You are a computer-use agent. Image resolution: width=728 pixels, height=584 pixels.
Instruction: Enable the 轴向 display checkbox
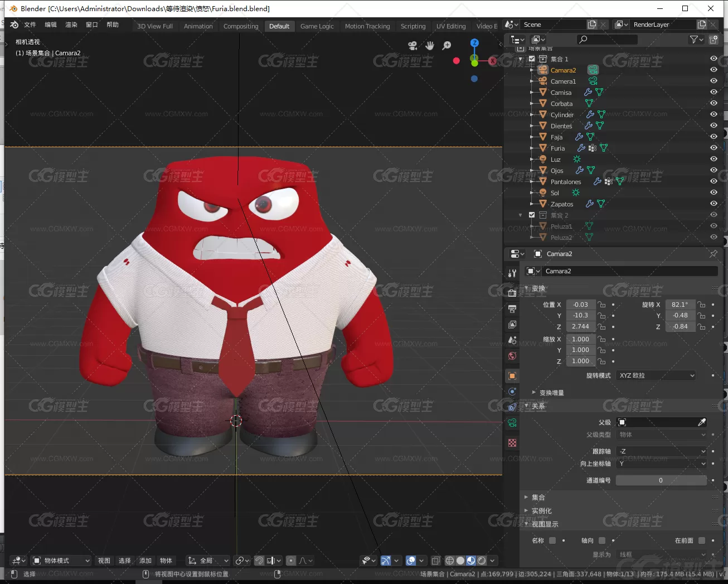point(602,540)
